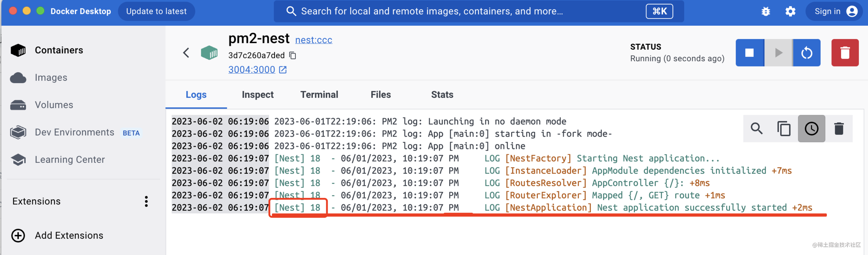Switch to the Terminal tab
868x255 pixels.
point(319,95)
